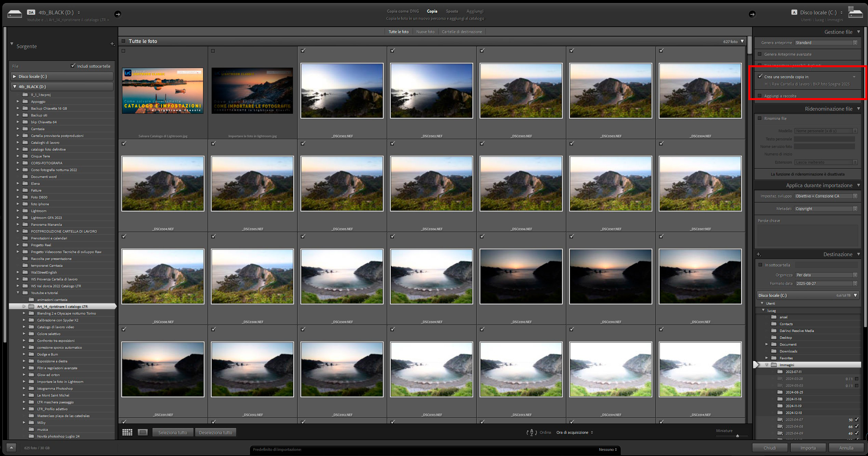Enable Genera Anteprime avanzate
Screen dimensions: 868x456
point(760,54)
